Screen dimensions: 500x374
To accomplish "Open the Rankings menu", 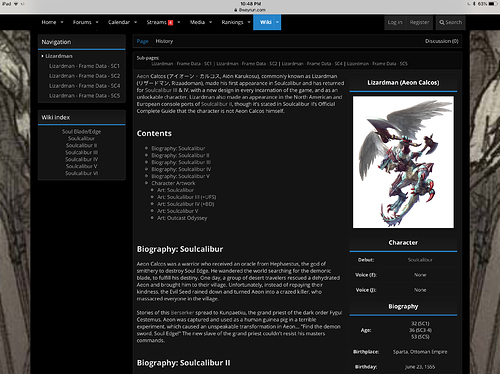I will (x=232, y=22).
